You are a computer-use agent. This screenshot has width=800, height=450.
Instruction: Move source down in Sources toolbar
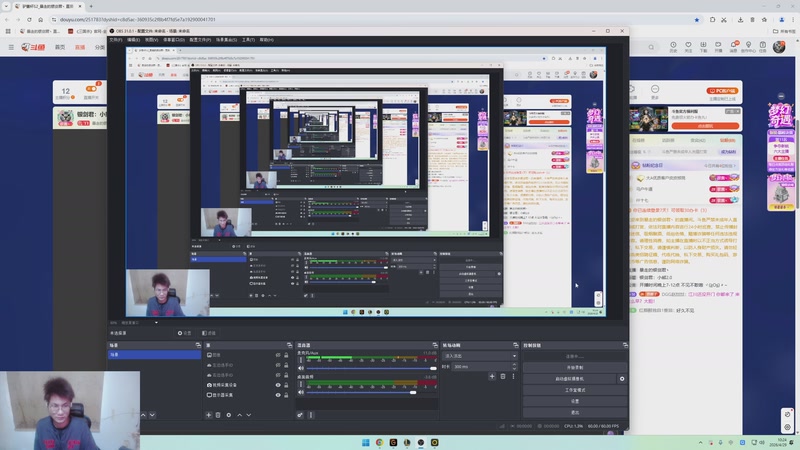coord(249,415)
